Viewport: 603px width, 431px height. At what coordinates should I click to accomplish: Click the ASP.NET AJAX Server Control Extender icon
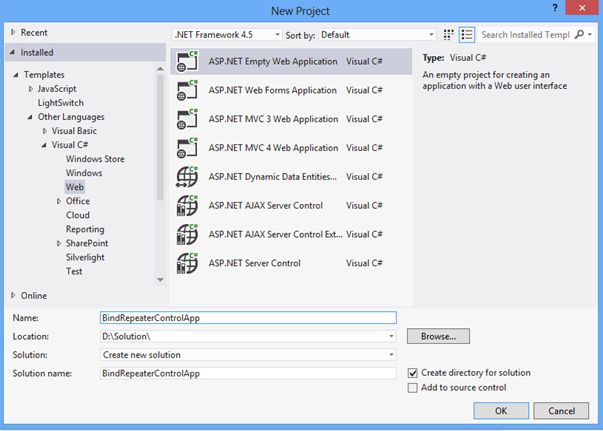click(x=187, y=235)
